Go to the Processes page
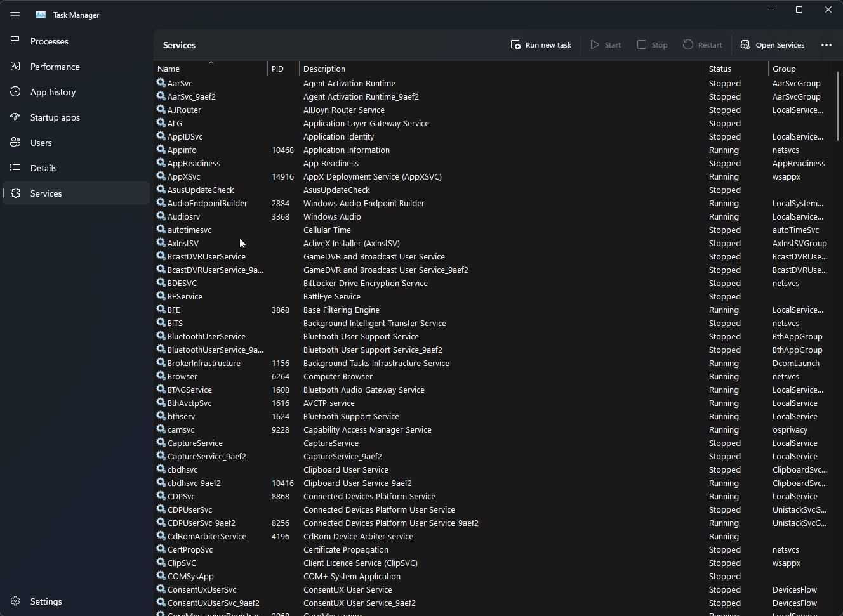This screenshot has height=616, width=843. pyautogui.click(x=76, y=41)
